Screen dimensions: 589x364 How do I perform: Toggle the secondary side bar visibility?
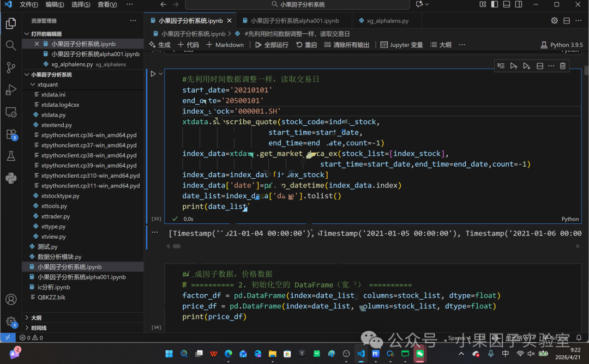pyautogui.click(x=519, y=4)
